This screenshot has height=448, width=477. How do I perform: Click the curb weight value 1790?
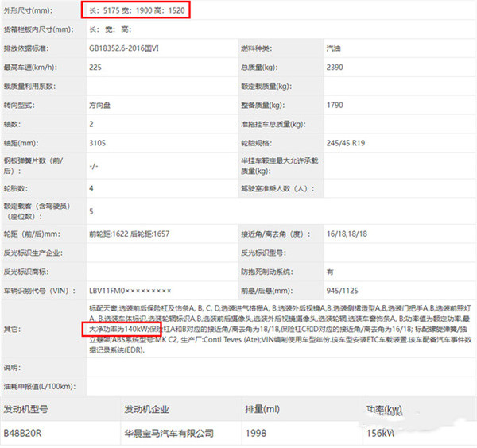(x=335, y=106)
